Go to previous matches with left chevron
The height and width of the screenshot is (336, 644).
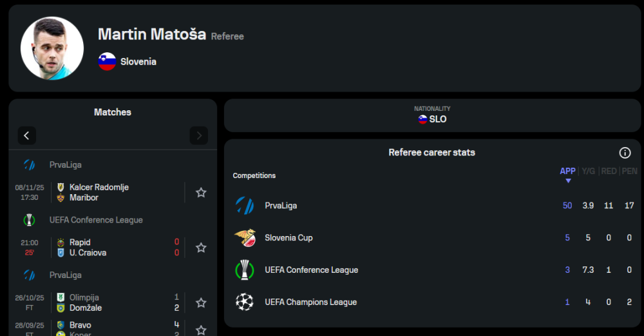pos(27,135)
